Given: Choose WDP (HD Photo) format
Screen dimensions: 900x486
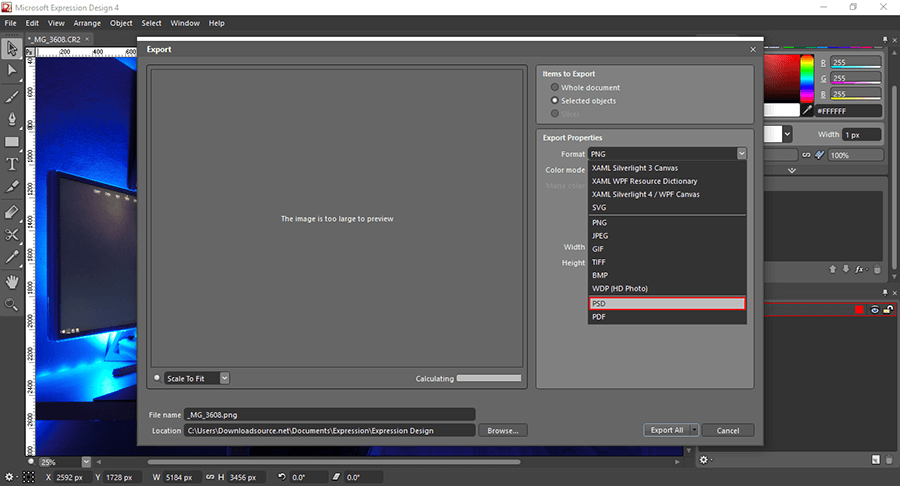Looking at the screenshot, I should 667,289.
